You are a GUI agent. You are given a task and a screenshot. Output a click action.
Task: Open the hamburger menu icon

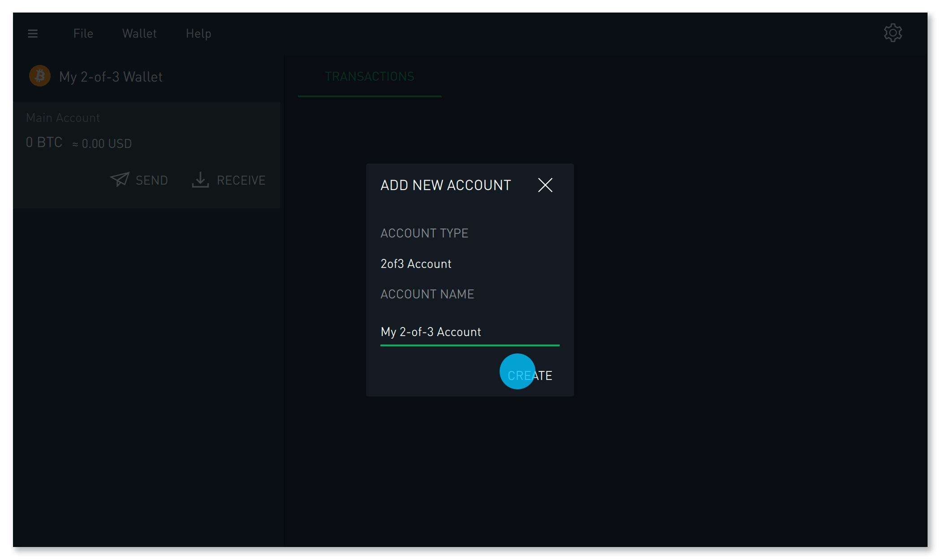tap(33, 34)
